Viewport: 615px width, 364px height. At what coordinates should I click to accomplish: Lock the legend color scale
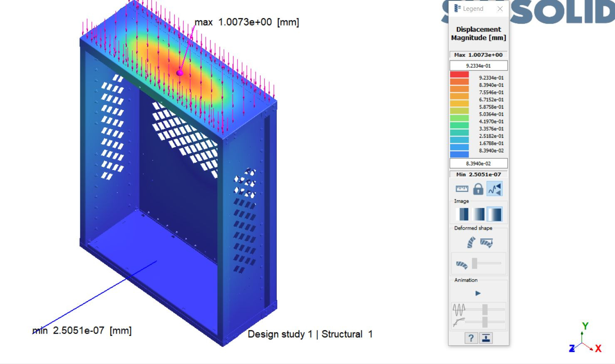point(478,188)
